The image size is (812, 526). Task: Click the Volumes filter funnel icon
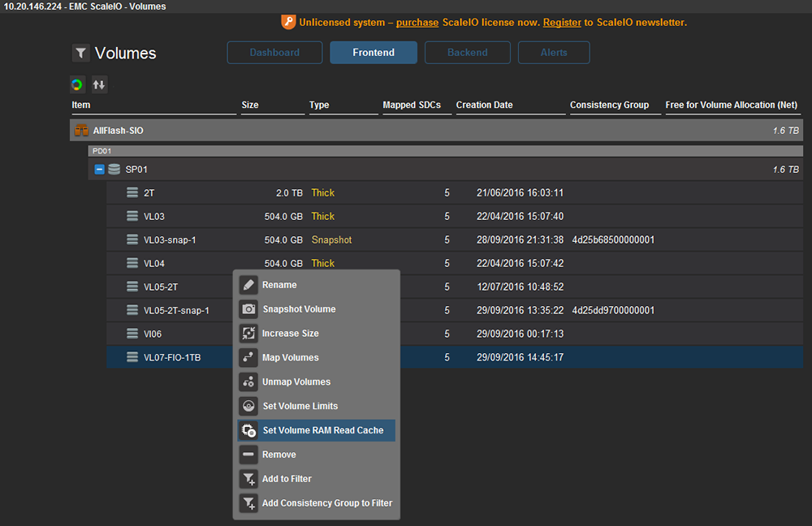[80, 53]
